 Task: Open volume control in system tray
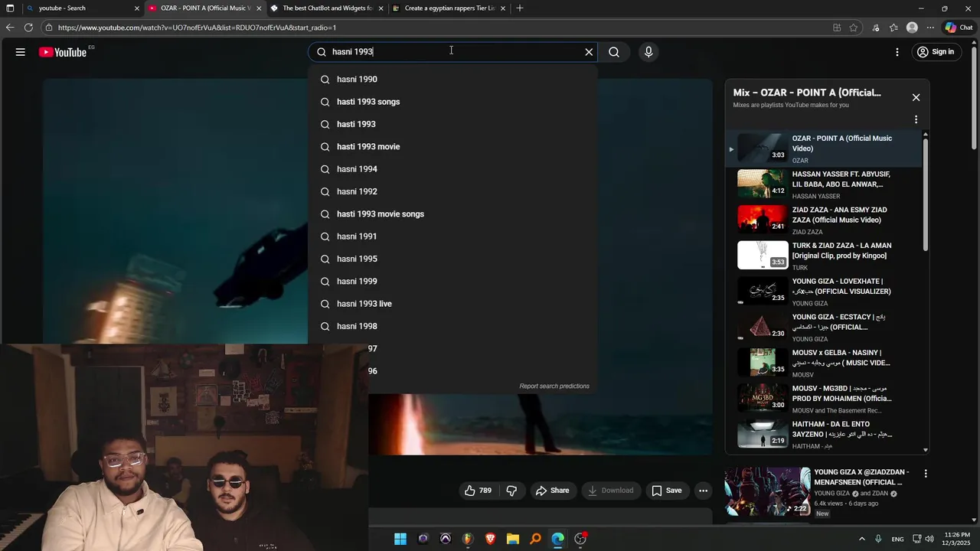click(929, 539)
